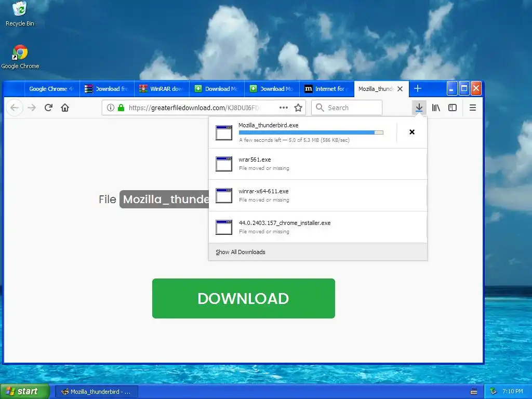
Task: Go to the browser home page
Action: pos(65,108)
